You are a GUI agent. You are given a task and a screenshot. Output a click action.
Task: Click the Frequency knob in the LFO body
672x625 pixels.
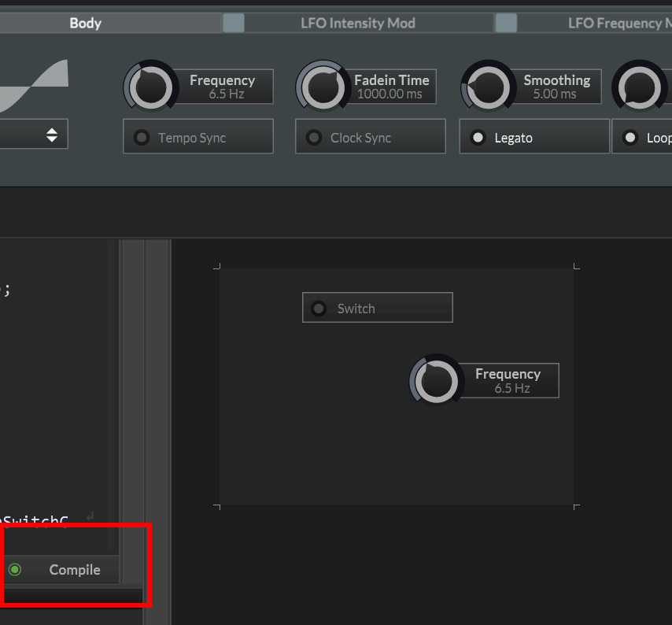(151, 87)
